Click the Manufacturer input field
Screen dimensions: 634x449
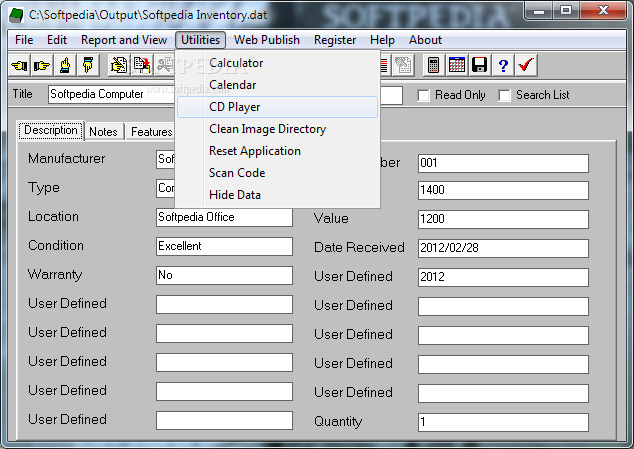(165, 159)
